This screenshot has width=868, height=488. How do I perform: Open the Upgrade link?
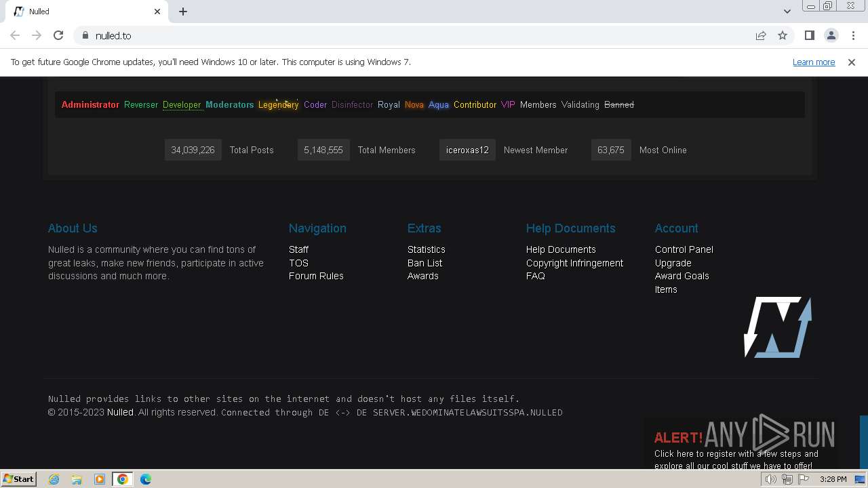(x=673, y=263)
